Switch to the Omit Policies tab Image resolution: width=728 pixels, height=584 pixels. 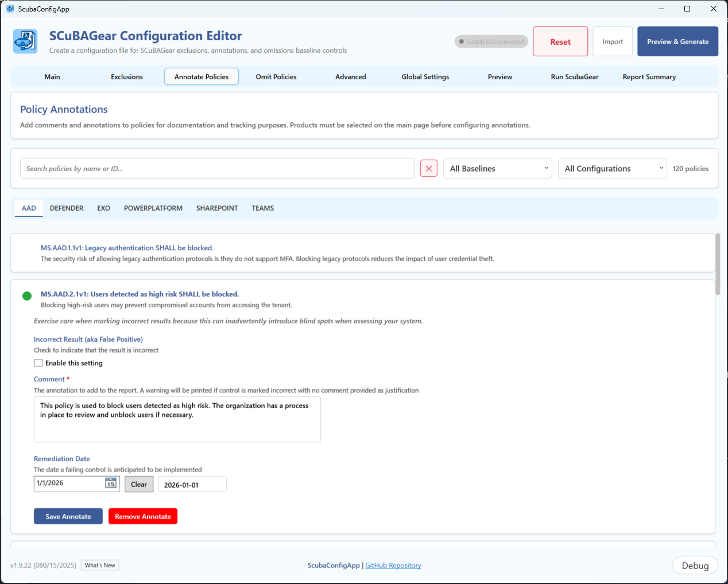click(x=276, y=76)
